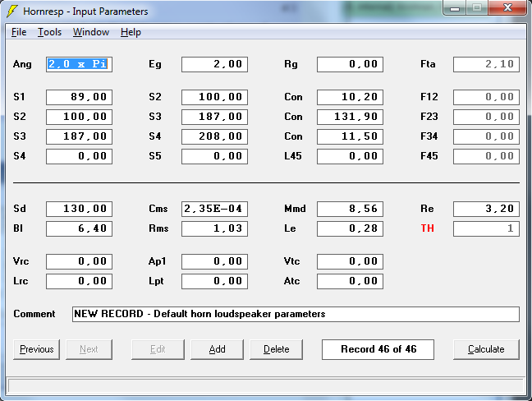Image resolution: width=532 pixels, height=401 pixels.
Task: Open the Tools menu
Action: point(49,32)
